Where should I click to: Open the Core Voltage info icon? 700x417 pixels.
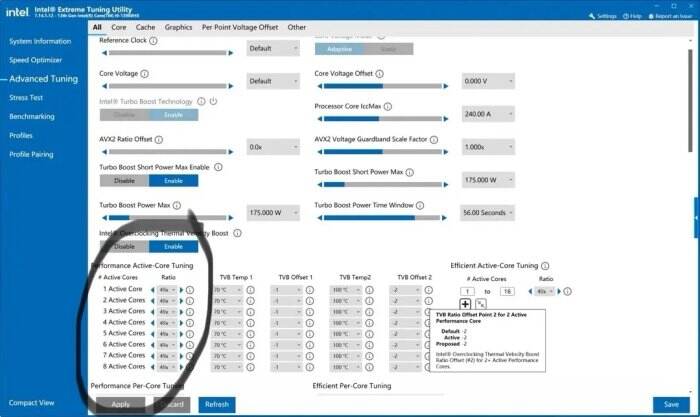click(x=145, y=74)
